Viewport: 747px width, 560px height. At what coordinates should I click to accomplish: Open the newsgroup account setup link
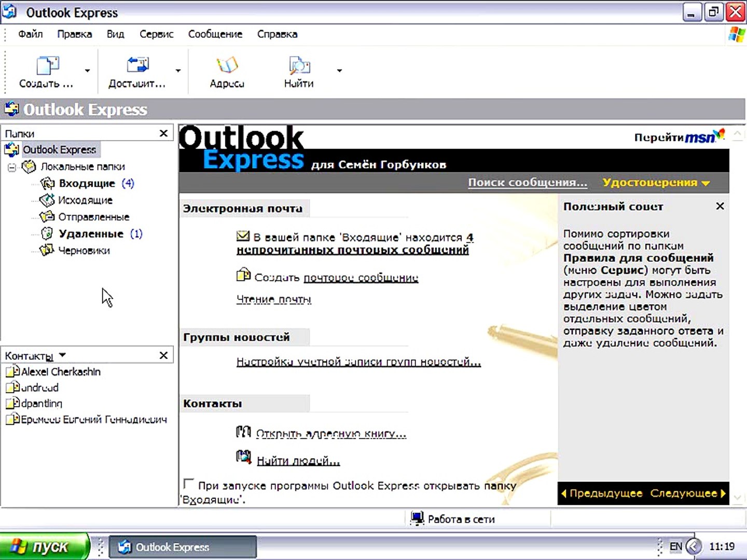[x=358, y=362]
